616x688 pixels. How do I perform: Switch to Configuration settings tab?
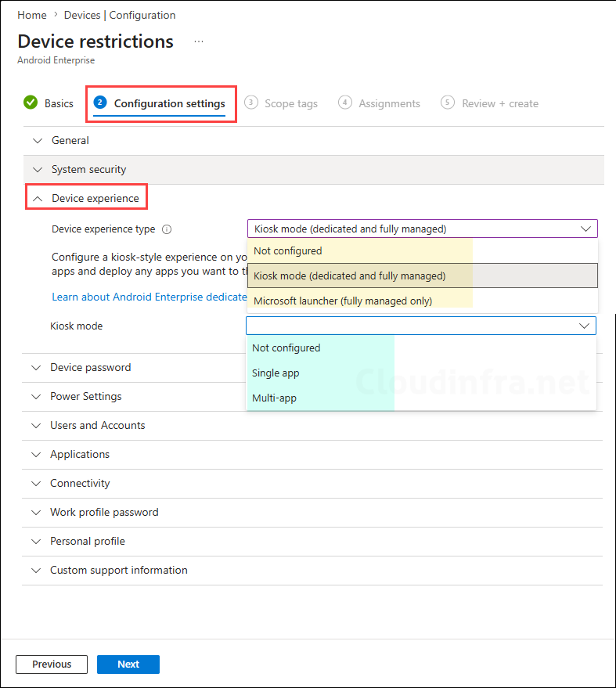(160, 103)
